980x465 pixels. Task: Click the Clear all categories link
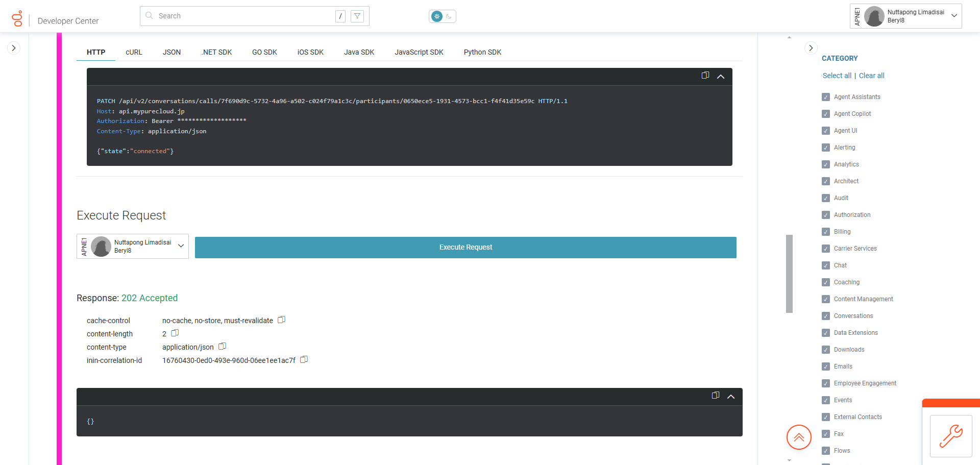[871, 75]
